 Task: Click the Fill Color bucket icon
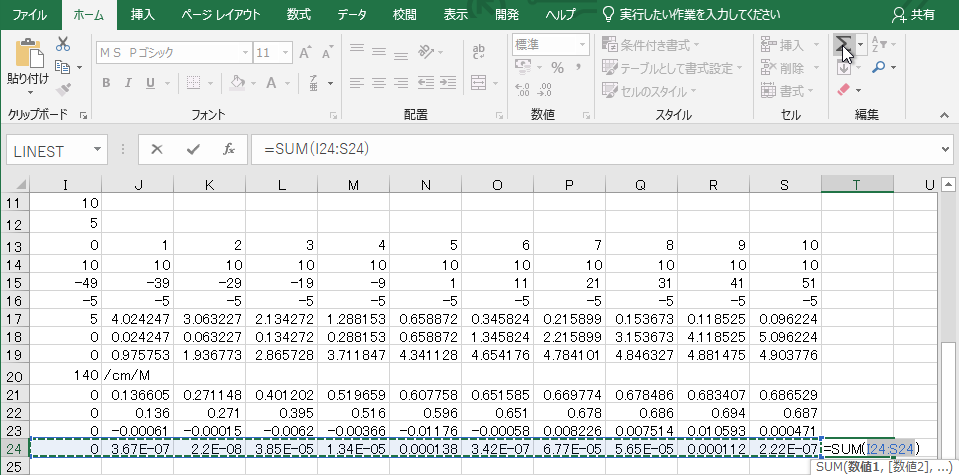(x=237, y=83)
